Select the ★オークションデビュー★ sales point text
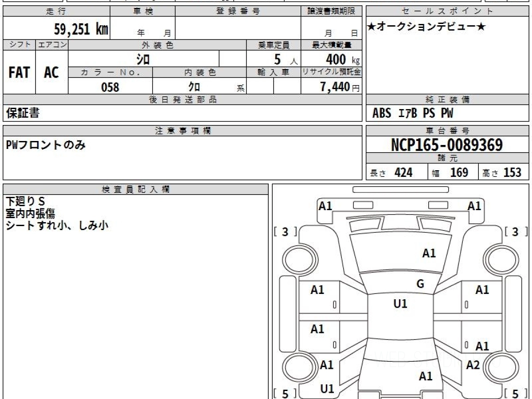 click(x=426, y=27)
